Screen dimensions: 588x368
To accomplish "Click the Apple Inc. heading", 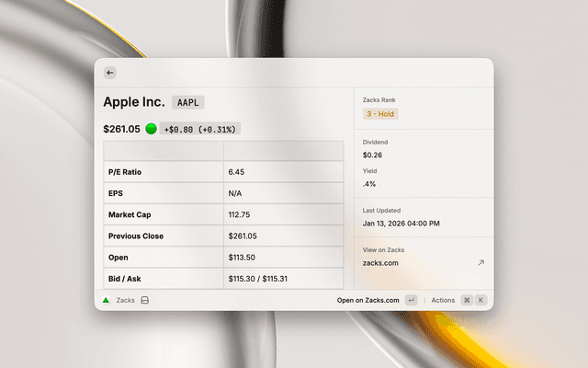I will pos(134,102).
